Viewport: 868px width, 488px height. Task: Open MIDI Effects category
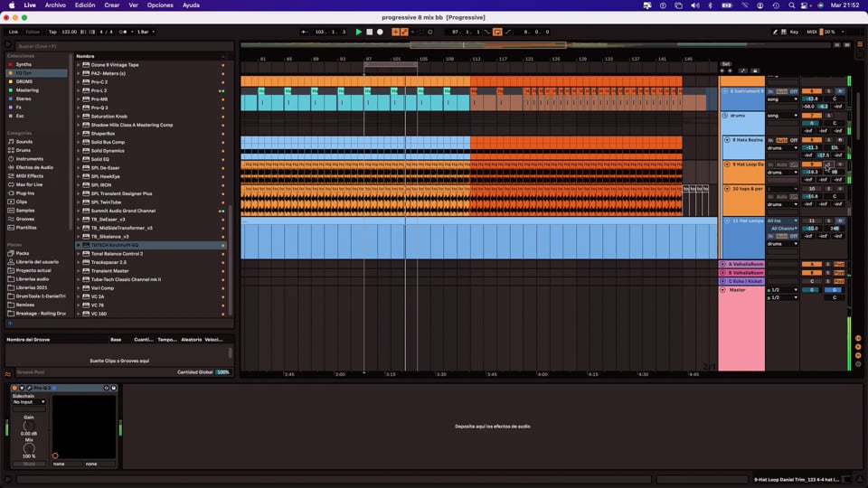[x=29, y=176]
